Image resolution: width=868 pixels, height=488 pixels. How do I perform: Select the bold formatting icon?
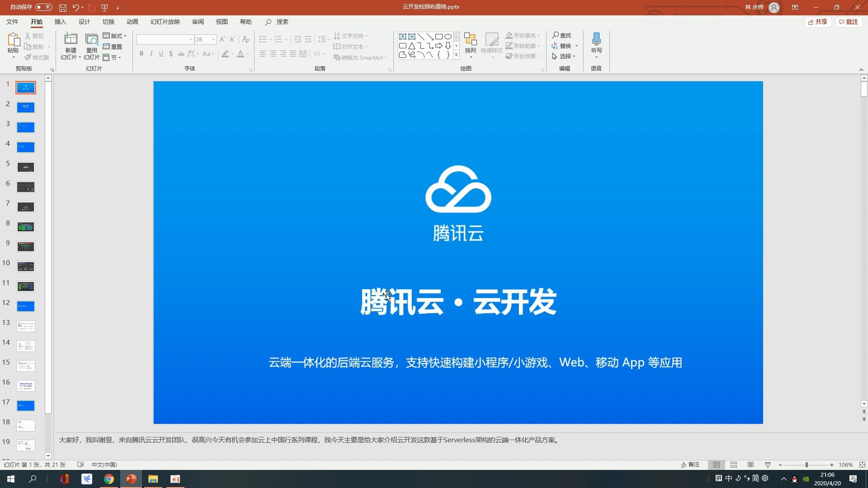[141, 54]
